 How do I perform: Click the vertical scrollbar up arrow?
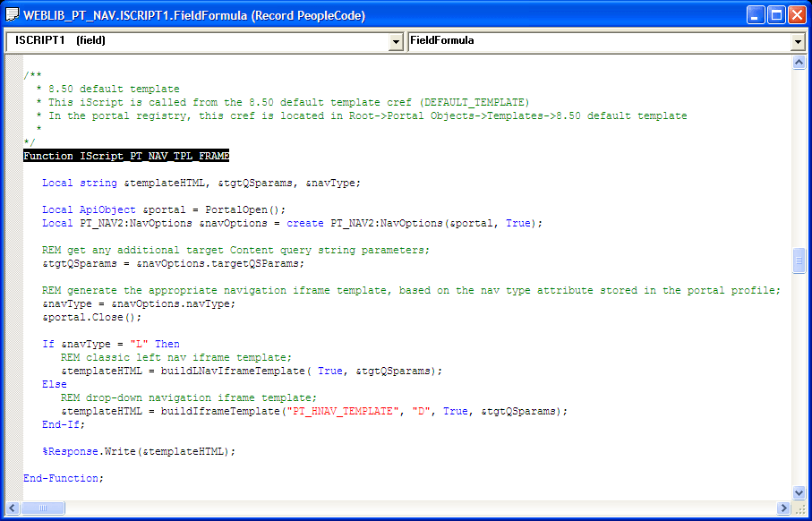[x=799, y=63]
